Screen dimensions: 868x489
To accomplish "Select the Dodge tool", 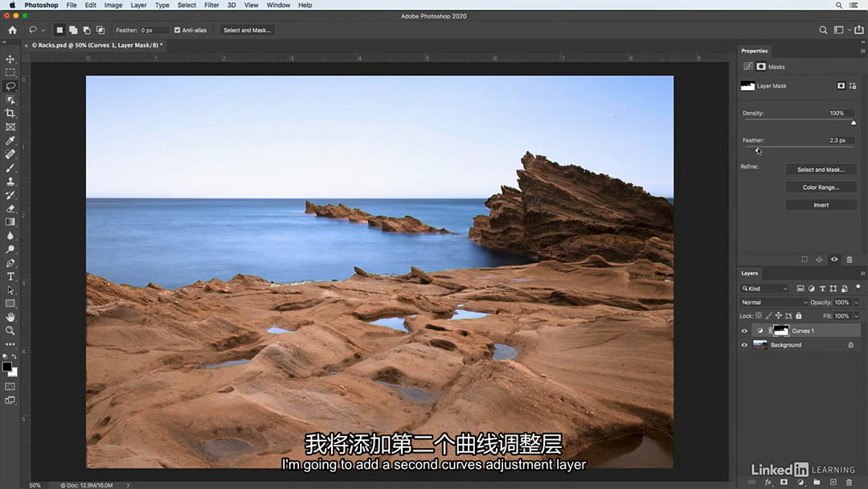I will tap(10, 249).
